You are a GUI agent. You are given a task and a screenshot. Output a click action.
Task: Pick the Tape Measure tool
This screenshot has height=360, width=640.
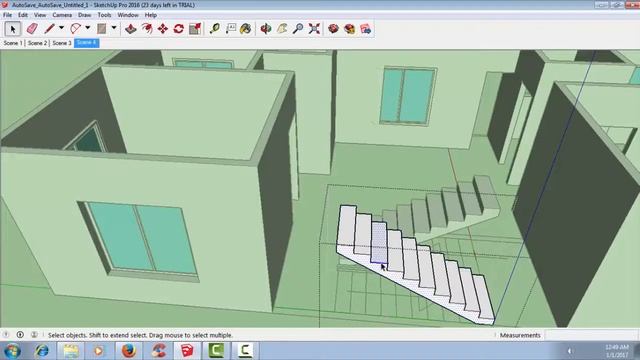(214, 29)
